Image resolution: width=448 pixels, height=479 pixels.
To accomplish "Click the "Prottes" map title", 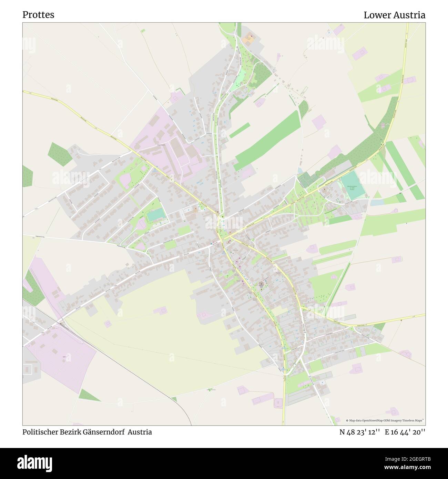I will [x=38, y=15].
